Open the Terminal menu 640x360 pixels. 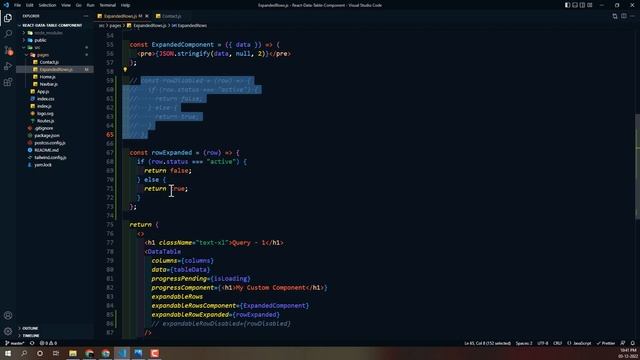107,5
